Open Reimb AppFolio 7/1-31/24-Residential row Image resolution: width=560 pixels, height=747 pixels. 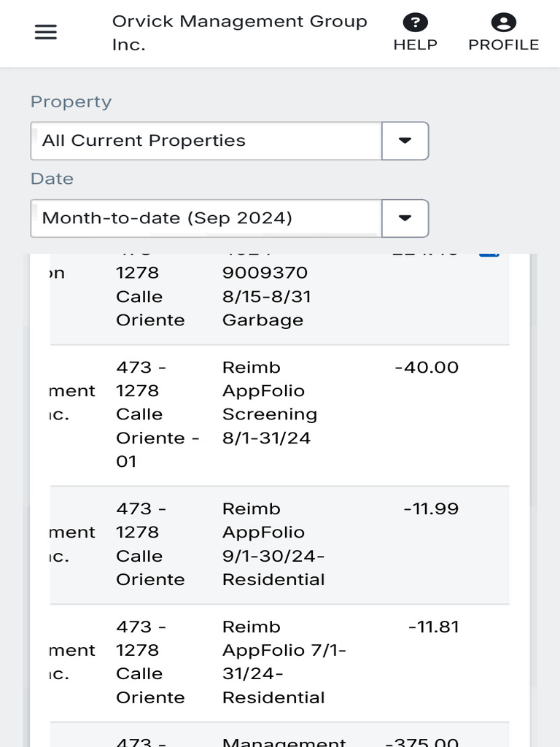[283, 662]
